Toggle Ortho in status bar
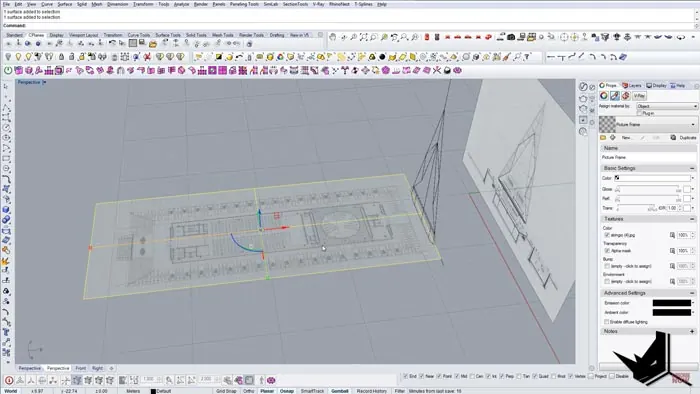 (x=249, y=391)
